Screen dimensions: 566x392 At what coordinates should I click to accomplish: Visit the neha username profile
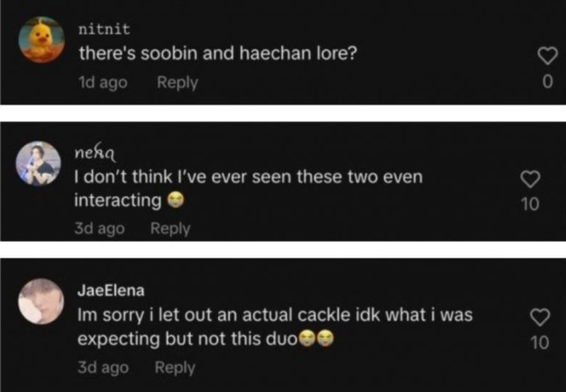(93, 151)
